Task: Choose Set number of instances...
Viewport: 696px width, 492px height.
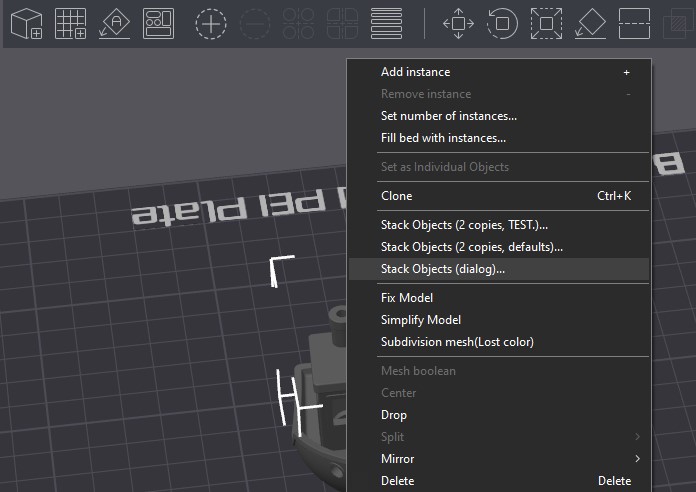Action: [499, 116]
